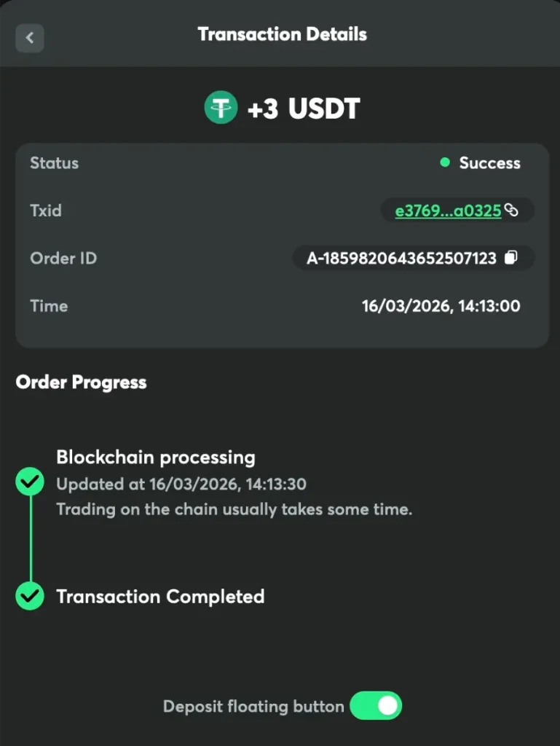Click the 'Deposit floating button' label text
Viewport: 560px width, 746px height.
(253, 707)
